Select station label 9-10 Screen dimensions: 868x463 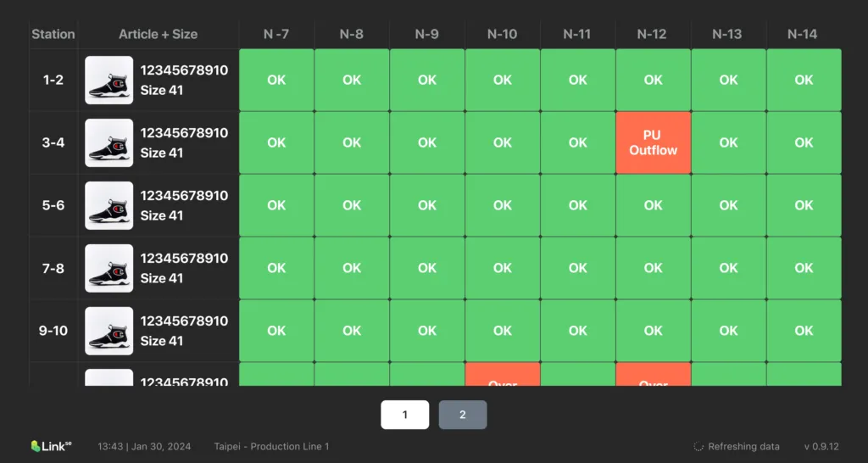(53, 331)
